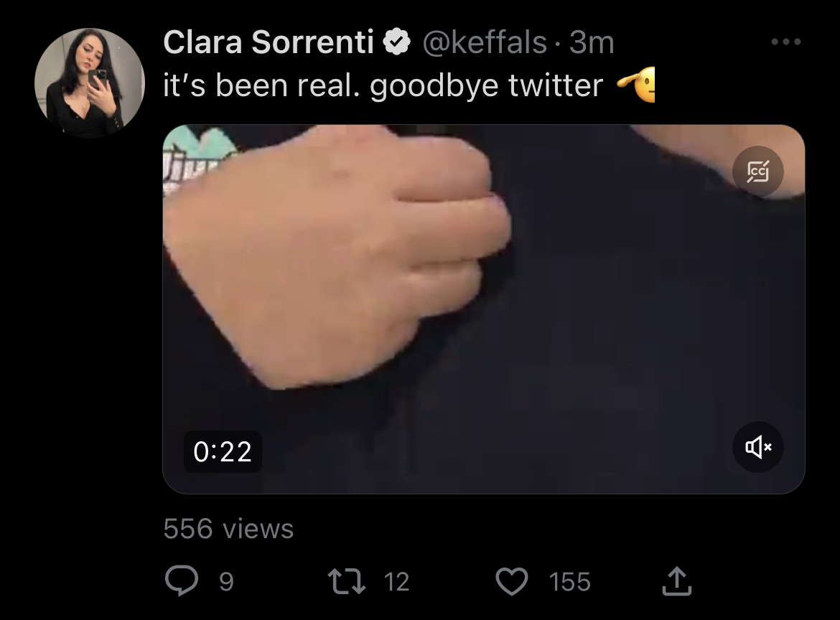840x620 pixels.
Task: Click the saluting face emoji in the tweet
Action: coord(636,85)
